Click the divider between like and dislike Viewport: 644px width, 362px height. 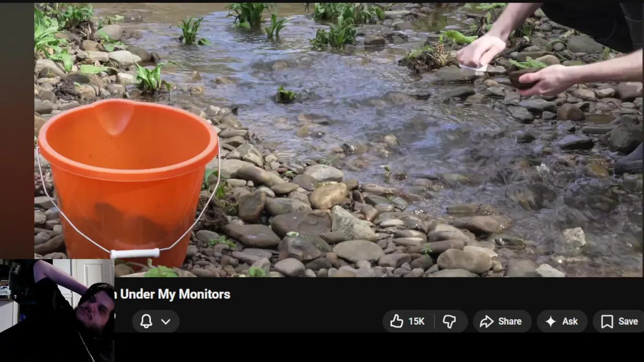pyautogui.click(x=434, y=321)
